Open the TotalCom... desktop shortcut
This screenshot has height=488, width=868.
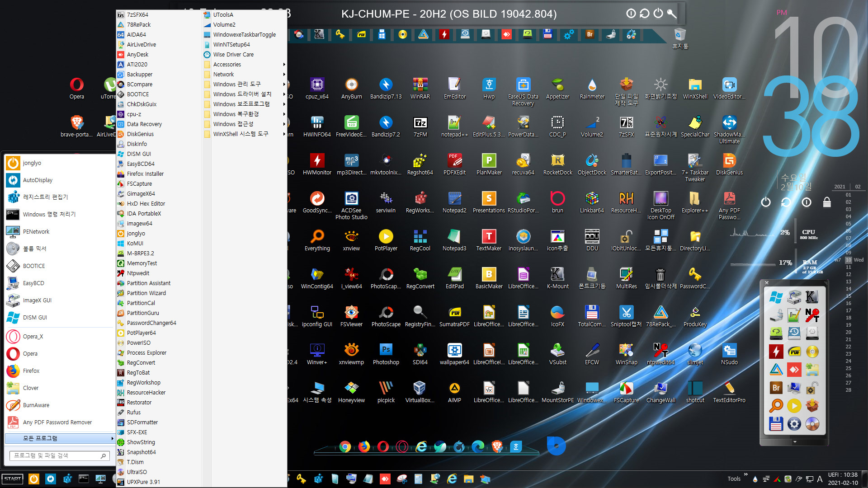pyautogui.click(x=592, y=316)
